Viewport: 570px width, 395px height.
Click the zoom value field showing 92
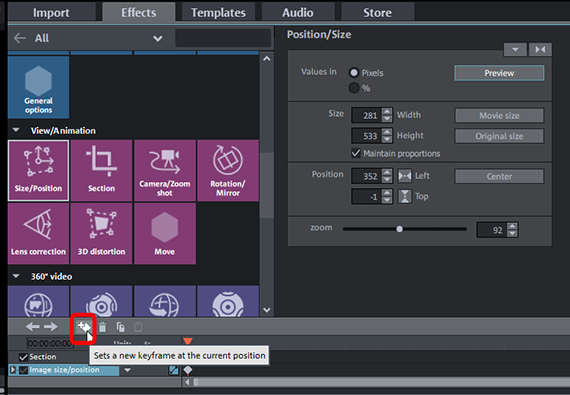point(492,230)
